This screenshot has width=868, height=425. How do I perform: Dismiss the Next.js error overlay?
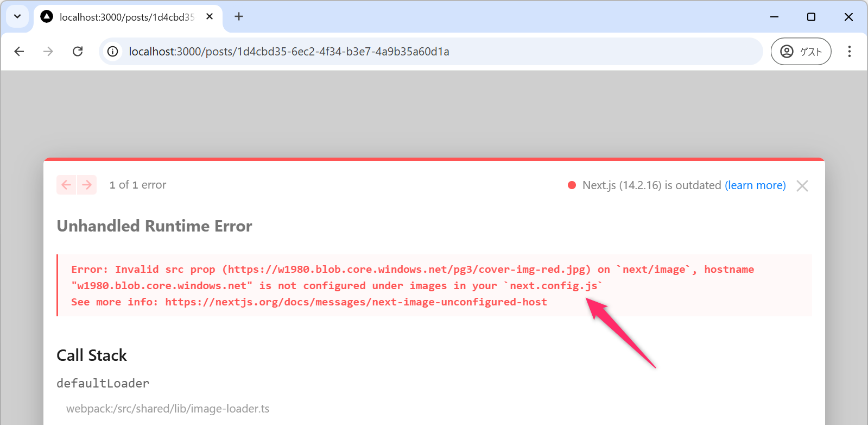pyautogui.click(x=802, y=186)
